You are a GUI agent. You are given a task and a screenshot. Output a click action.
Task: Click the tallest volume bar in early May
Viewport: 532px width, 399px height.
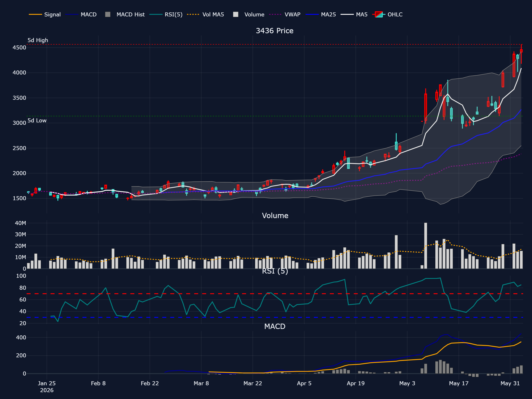426,246
